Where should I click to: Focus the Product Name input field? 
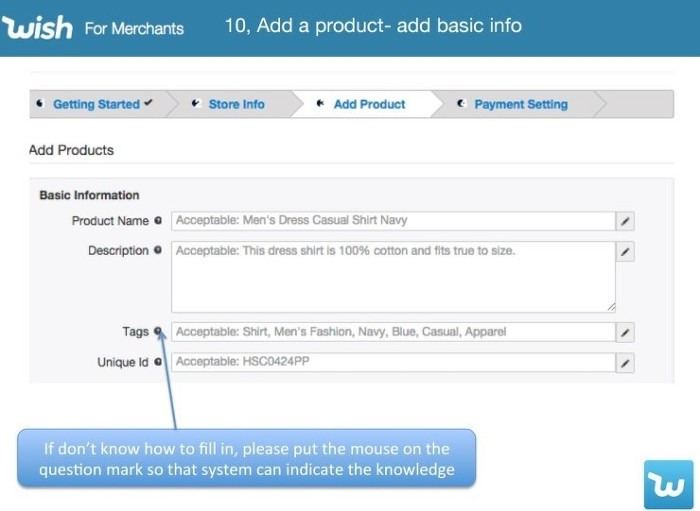tap(393, 221)
